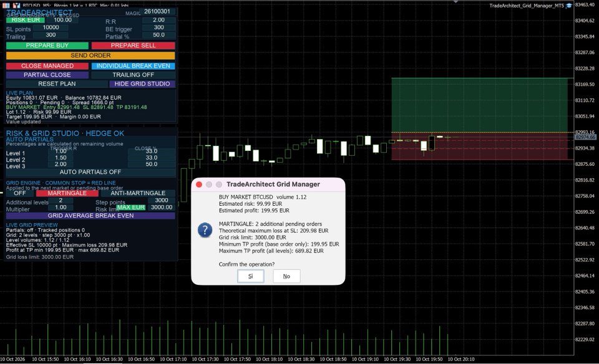The height and width of the screenshot is (364, 599).
Task: Click Step points field showing 3000
Action: 161,200
